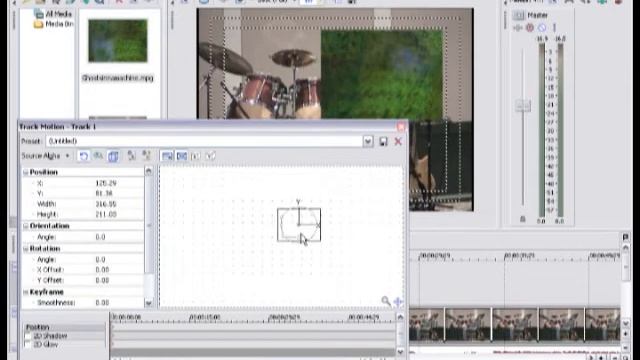Click the icon right of the undo arrow
Viewport: 640px width, 360px height.
(x=98, y=156)
